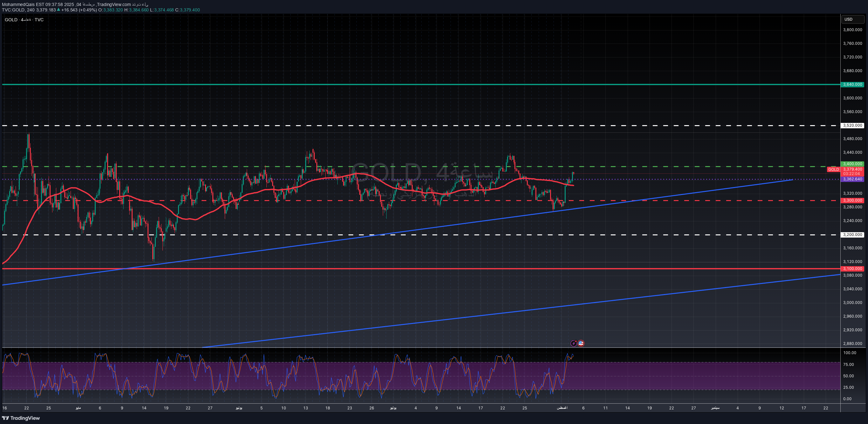Image resolution: width=868 pixels, height=424 pixels.
Task: Click the 3,800.000 price axis value
Action: (x=852, y=30)
